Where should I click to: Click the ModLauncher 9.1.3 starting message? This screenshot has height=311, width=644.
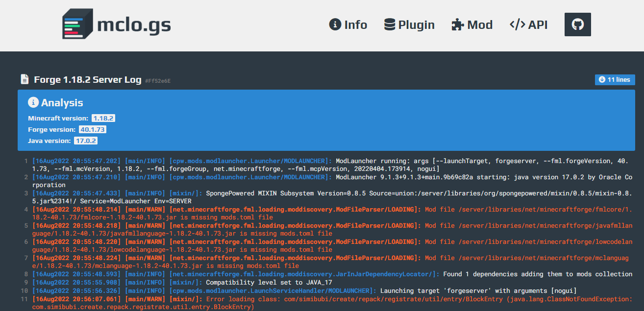click(333, 181)
